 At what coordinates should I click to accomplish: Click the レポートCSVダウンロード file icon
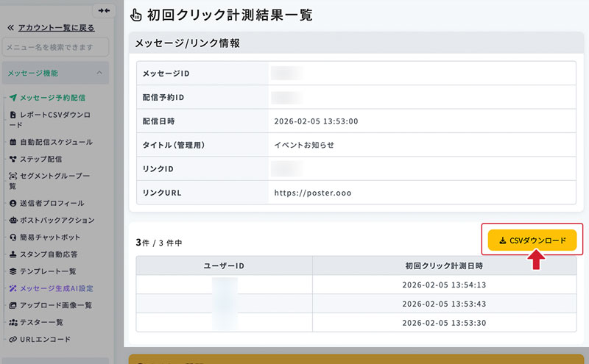pyautogui.click(x=13, y=115)
